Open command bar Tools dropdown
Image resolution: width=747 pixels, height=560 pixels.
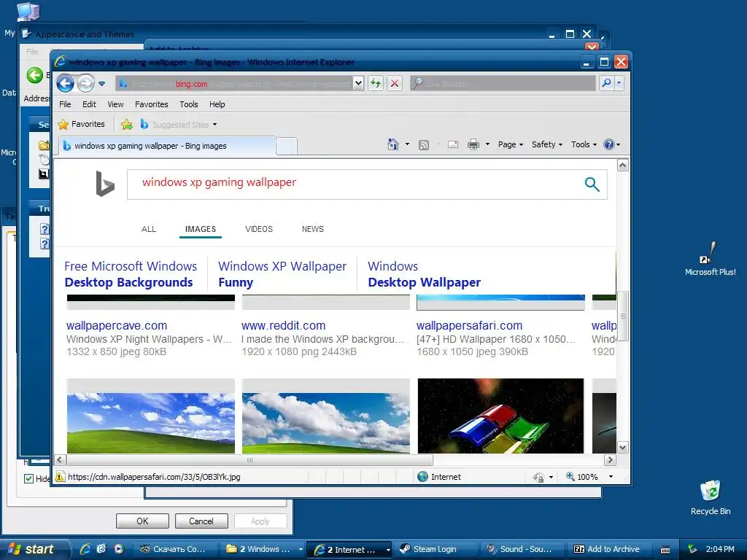point(584,144)
